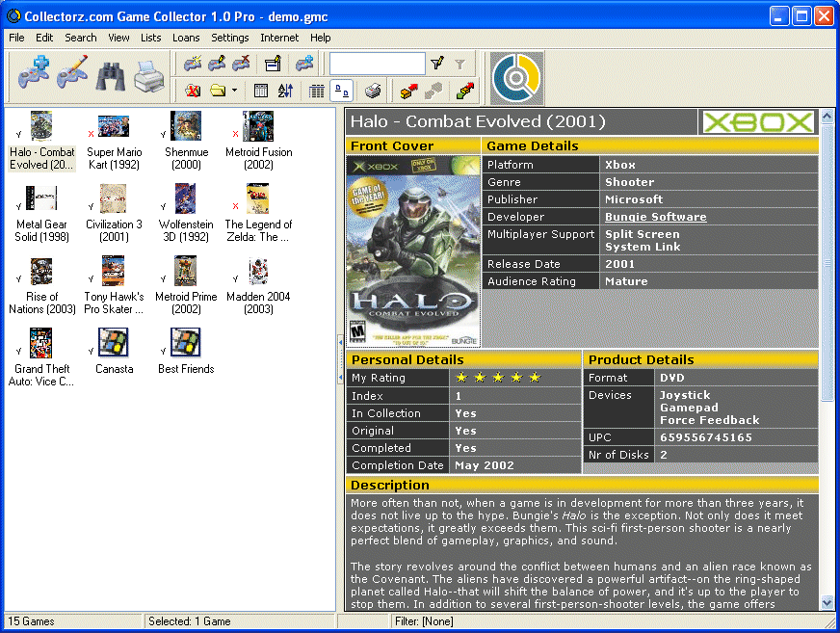Screen dimensions: 840x633
Task: Set My Rating with the fifth star
Action: pyautogui.click(x=535, y=378)
